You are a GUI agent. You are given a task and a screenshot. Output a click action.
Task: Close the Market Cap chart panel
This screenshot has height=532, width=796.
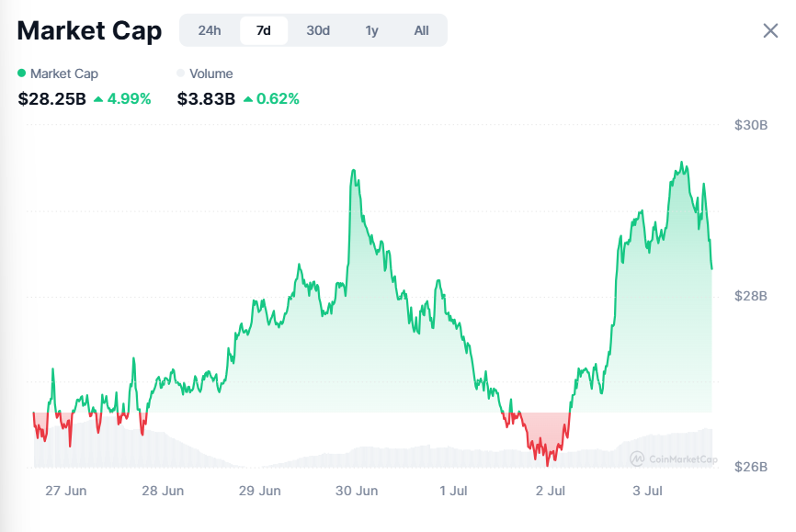[x=770, y=30]
